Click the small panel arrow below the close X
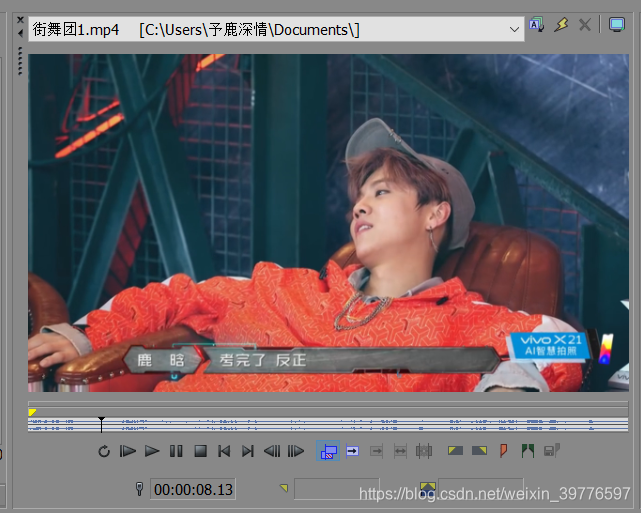 [20, 34]
